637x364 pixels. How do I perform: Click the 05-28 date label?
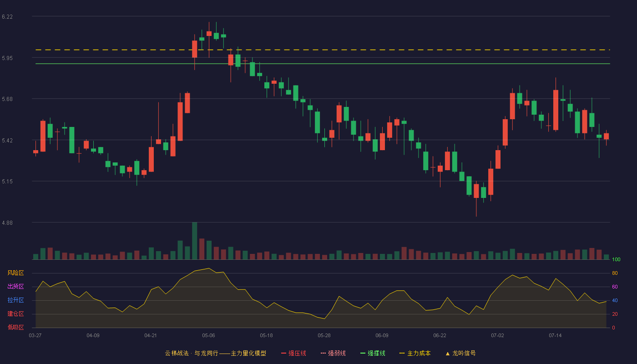(324, 335)
